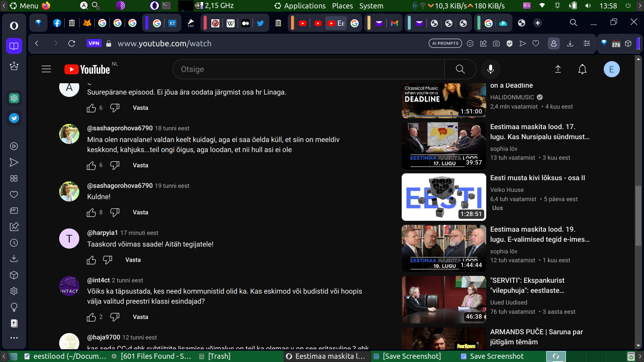Viewport: 644px width, 362px height.
Task: Open browser downloads in the address bar
Action: (x=570, y=43)
